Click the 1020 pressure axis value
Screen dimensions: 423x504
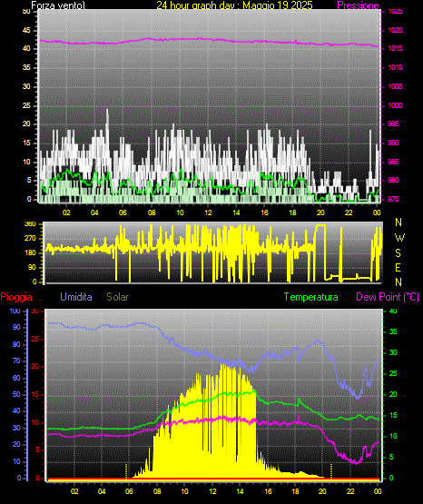click(x=395, y=31)
